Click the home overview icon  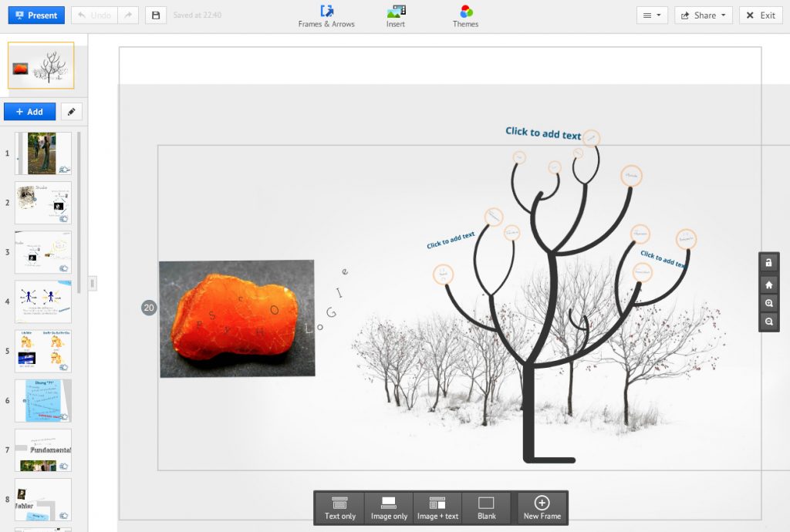(x=769, y=285)
